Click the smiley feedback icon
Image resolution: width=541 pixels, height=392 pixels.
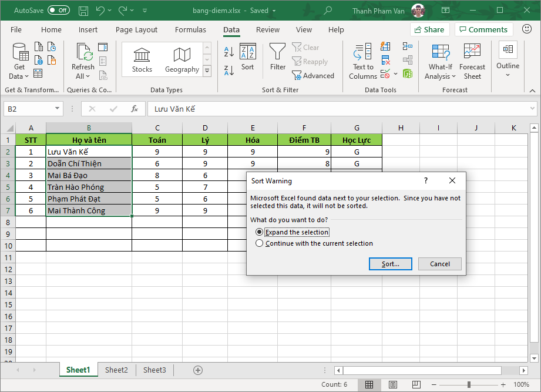point(526,29)
